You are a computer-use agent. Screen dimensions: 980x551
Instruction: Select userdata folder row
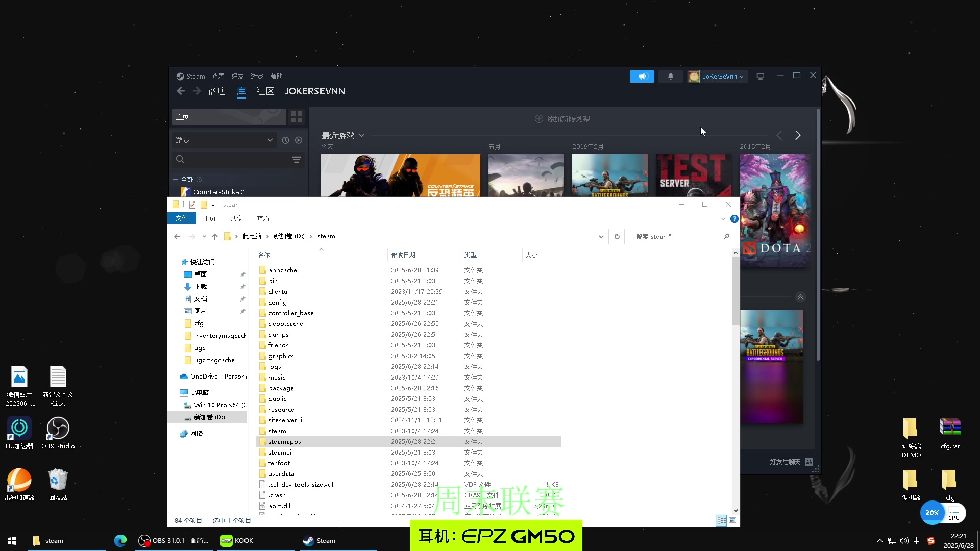(x=408, y=474)
